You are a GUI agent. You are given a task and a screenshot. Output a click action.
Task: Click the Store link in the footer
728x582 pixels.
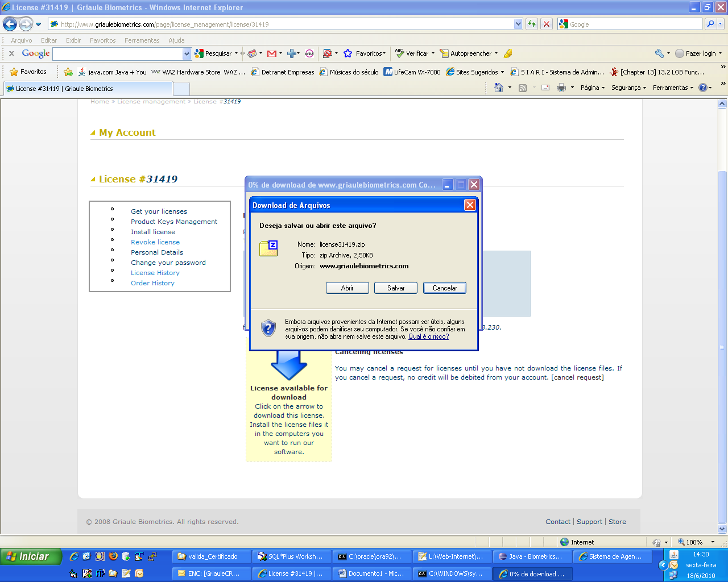pyautogui.click(x=617, y=522)
